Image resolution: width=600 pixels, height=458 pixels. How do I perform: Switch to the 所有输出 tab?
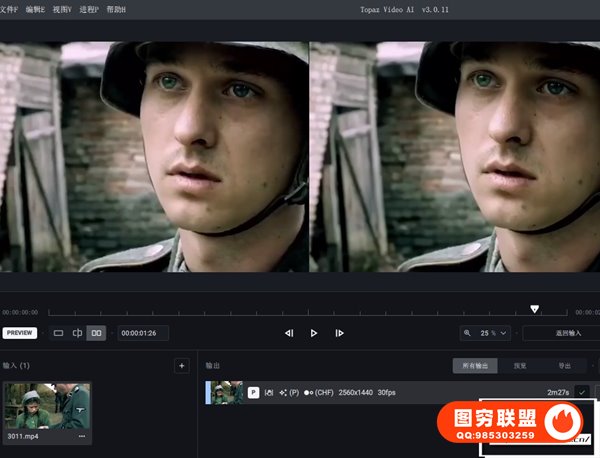click(x=476, y=366)
